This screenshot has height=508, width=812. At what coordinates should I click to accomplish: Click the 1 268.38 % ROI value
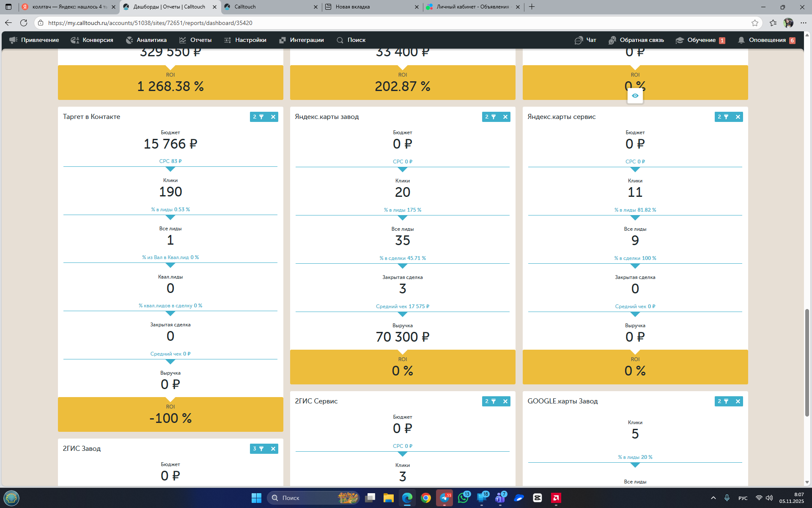[x=170, y=86]
